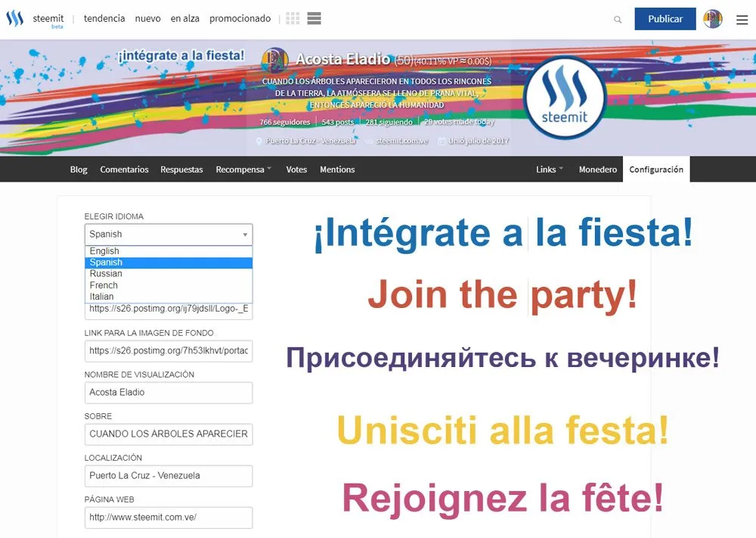Click Puerto La Cruz - Venezuela banner text
756x538 pixels.
click(311, 141)
